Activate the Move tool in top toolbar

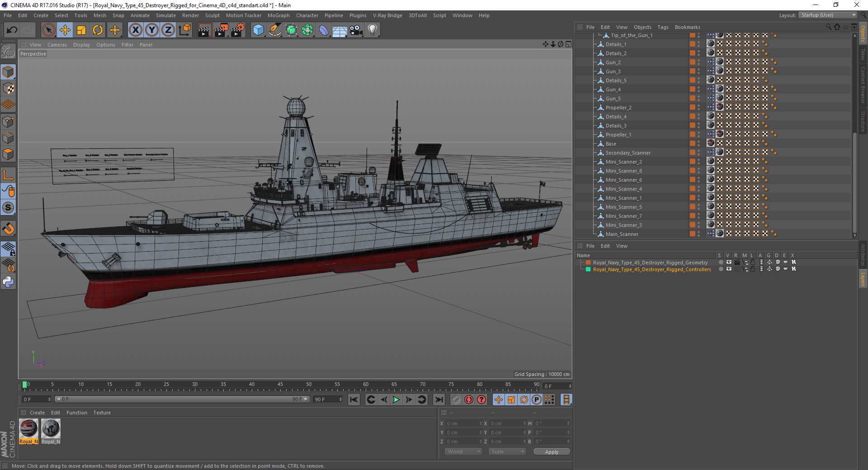65,30
